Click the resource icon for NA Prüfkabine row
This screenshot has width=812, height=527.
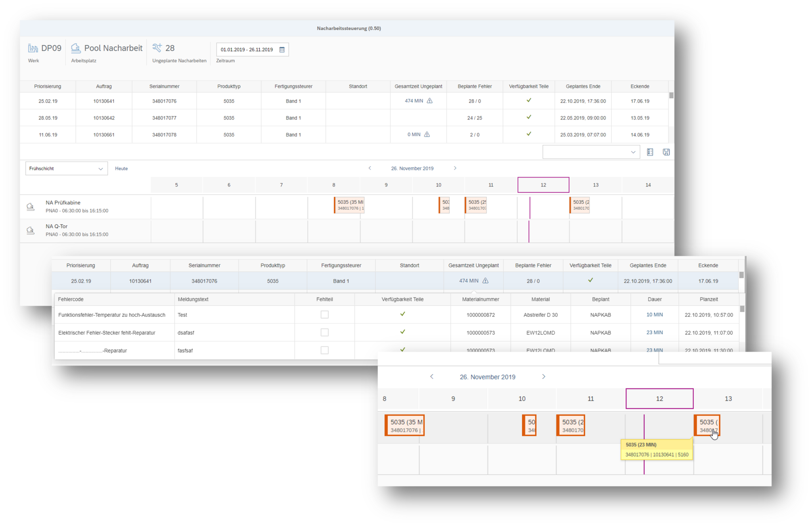click(x=30, y=206)
